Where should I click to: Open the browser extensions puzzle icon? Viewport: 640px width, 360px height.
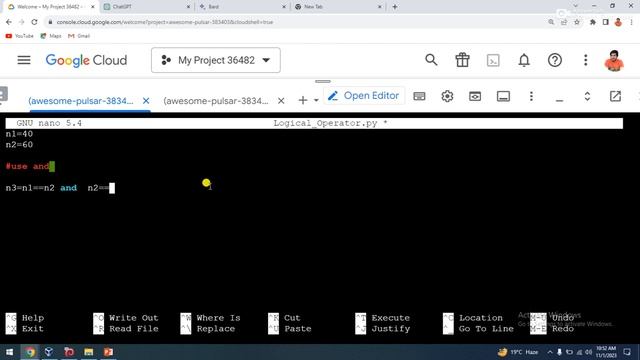click(x=593, y=22)
